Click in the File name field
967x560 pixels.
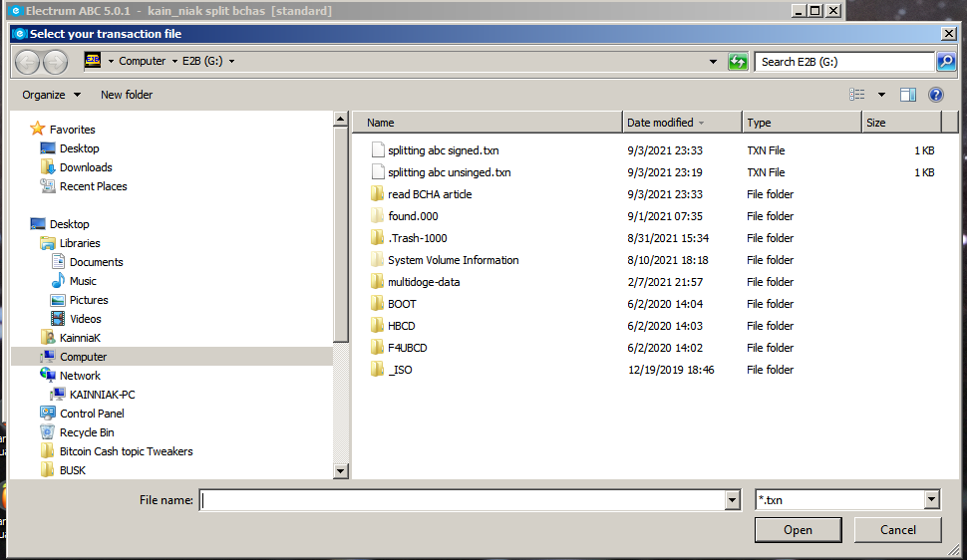tap(463, 500)
